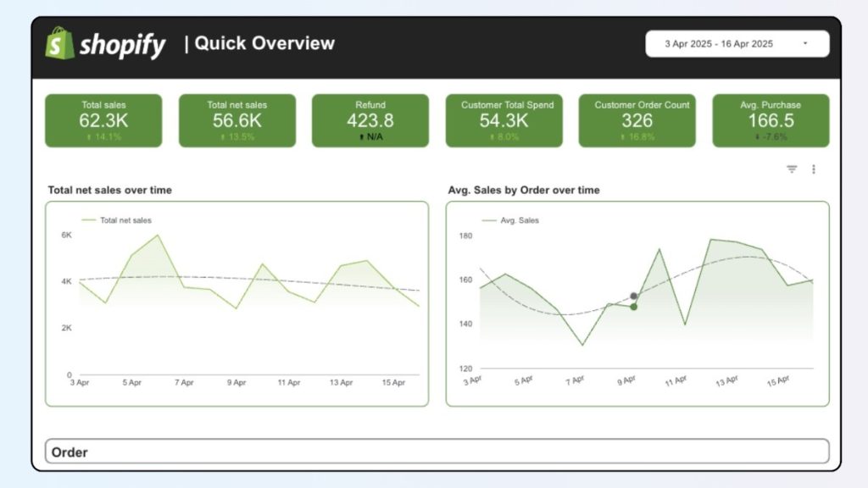Select the Customer Total Spend card
The height and width of the screenshot is (488, 868).
pos(504,120)
